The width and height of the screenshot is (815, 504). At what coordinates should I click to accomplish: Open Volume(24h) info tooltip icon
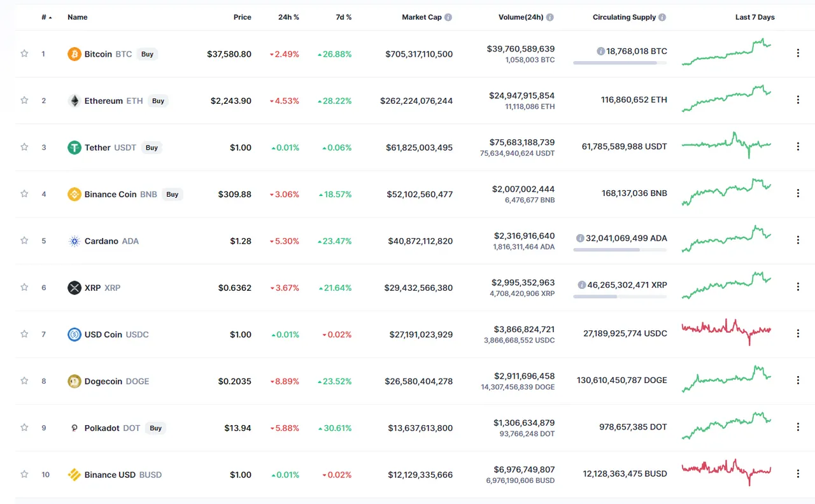click(x=550, y=17)
